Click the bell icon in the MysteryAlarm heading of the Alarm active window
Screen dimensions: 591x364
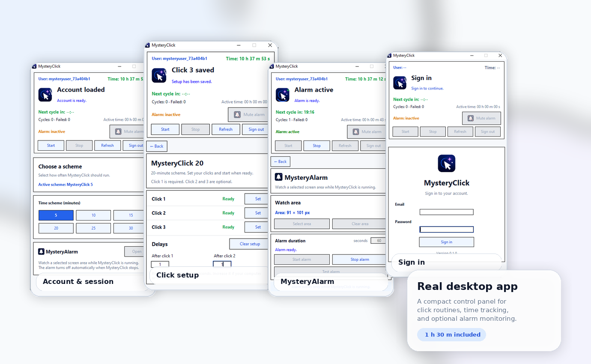coord(279,177)
